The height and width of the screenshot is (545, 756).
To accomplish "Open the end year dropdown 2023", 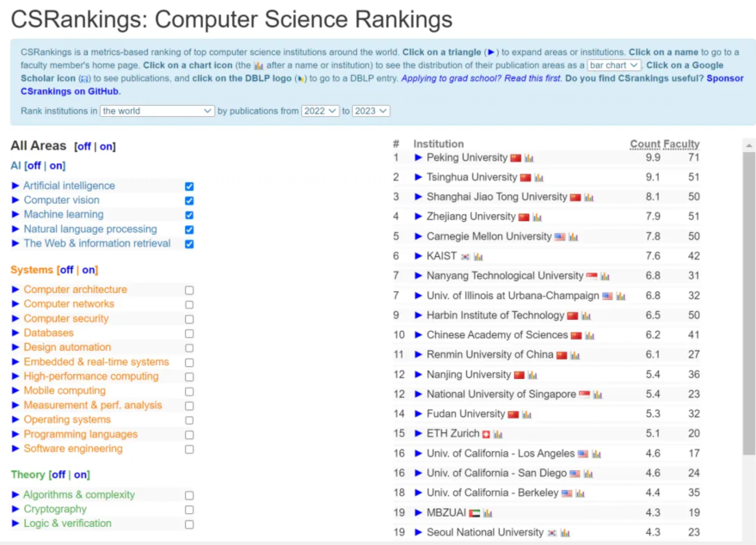I will [x=371, y=111].
